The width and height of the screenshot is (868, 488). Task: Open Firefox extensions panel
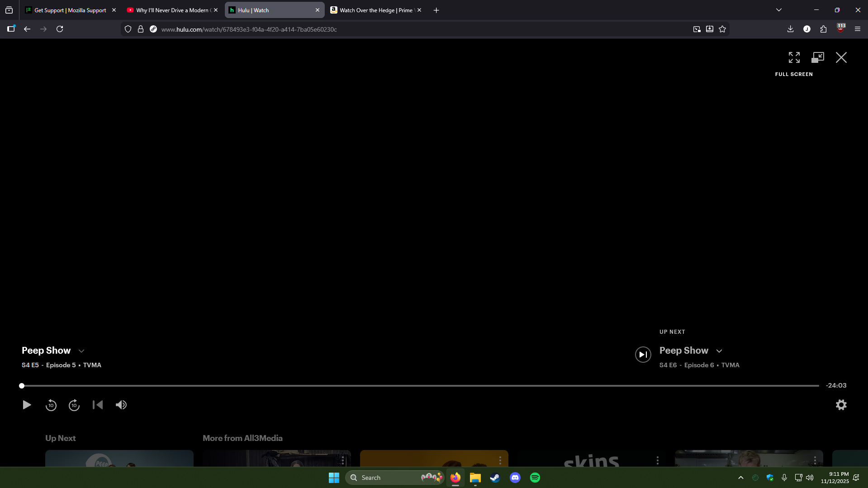pos(823,29)
